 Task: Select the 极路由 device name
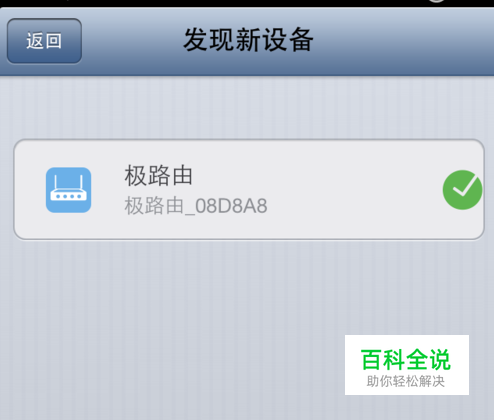159,175
